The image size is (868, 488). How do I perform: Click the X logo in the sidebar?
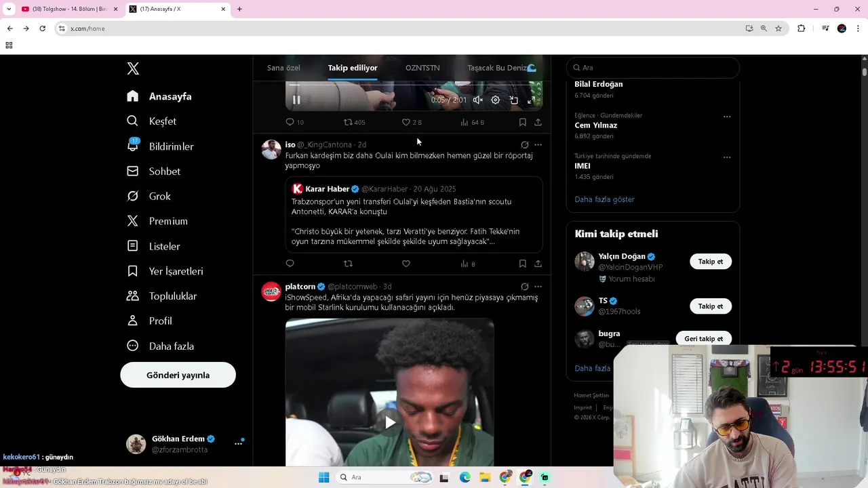click(133, 68)
